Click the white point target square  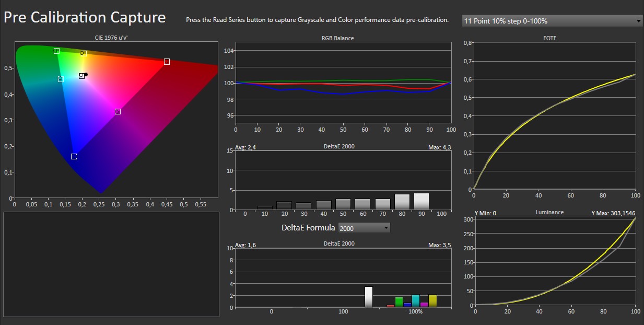81,76
